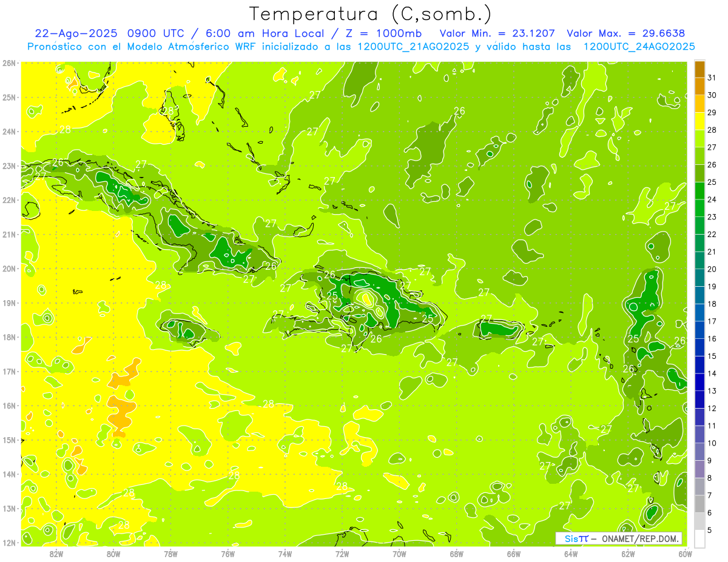The width and height of the screenshot is (728, 562).
Task: Click the title "Temperatura (C,somb.)"
Action: coord(371,14)
